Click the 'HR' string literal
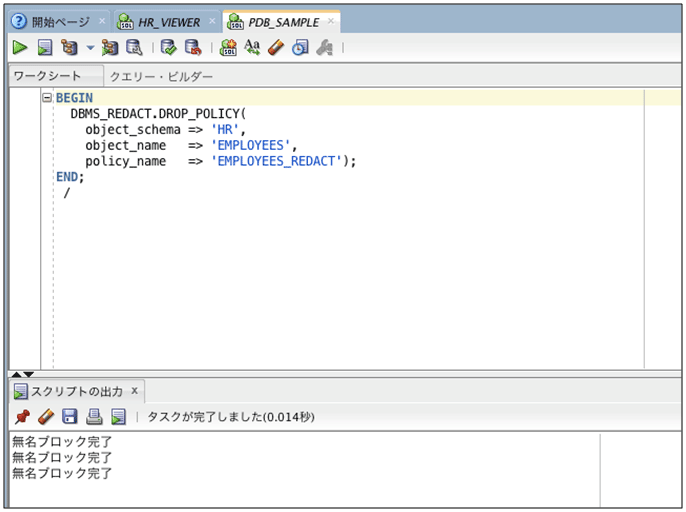The width and height of the screenshot is (686, 512). (225, 130)
